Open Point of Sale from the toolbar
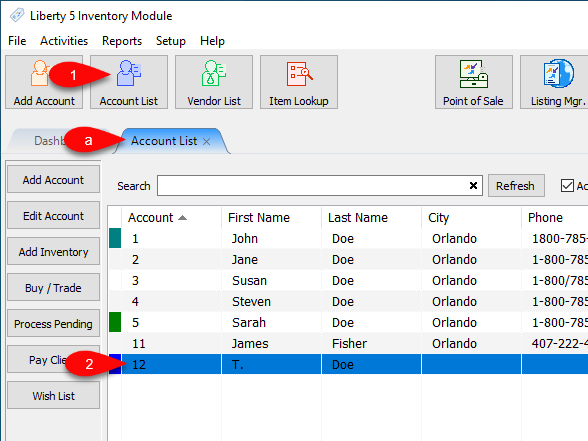 pos(474,82)
